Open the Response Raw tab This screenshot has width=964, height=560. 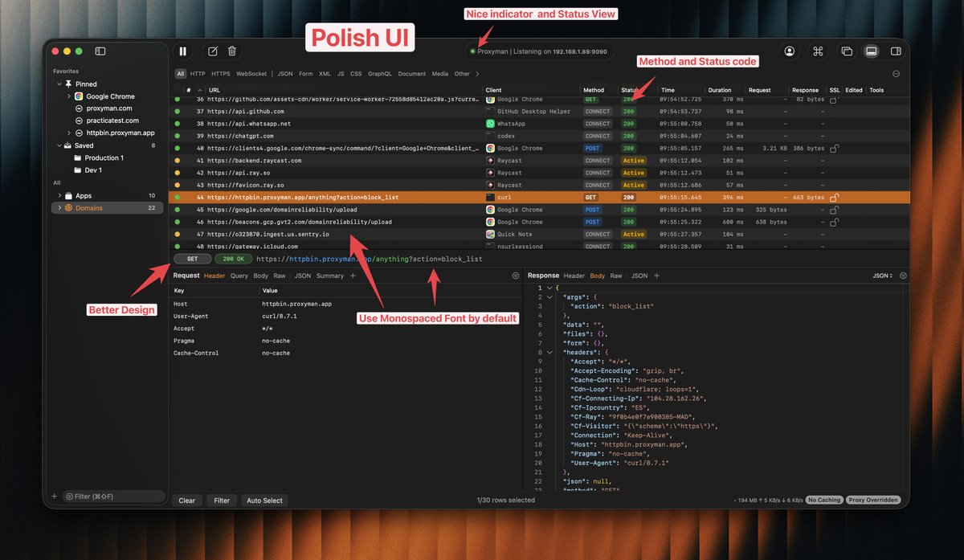point(616,276)
